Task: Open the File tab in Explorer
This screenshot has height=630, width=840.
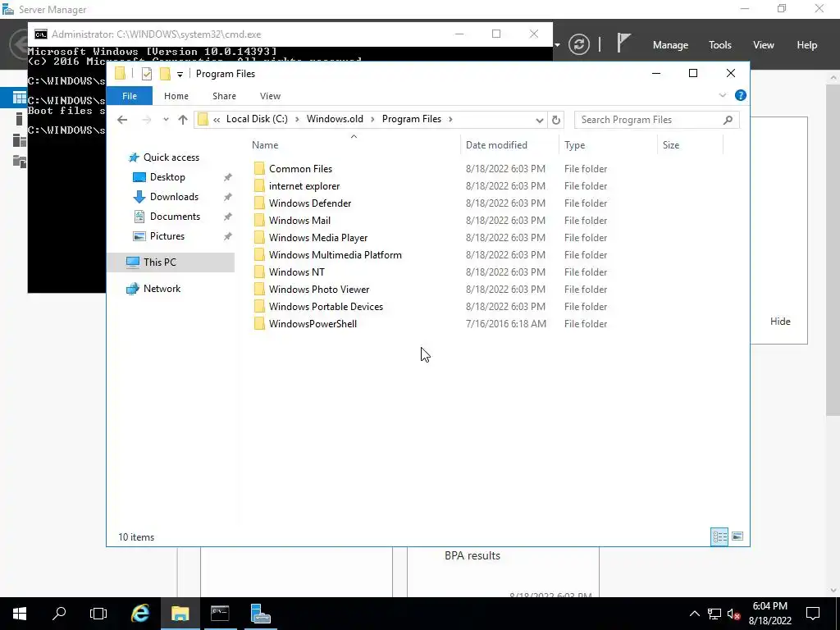Action: point(130,96)
